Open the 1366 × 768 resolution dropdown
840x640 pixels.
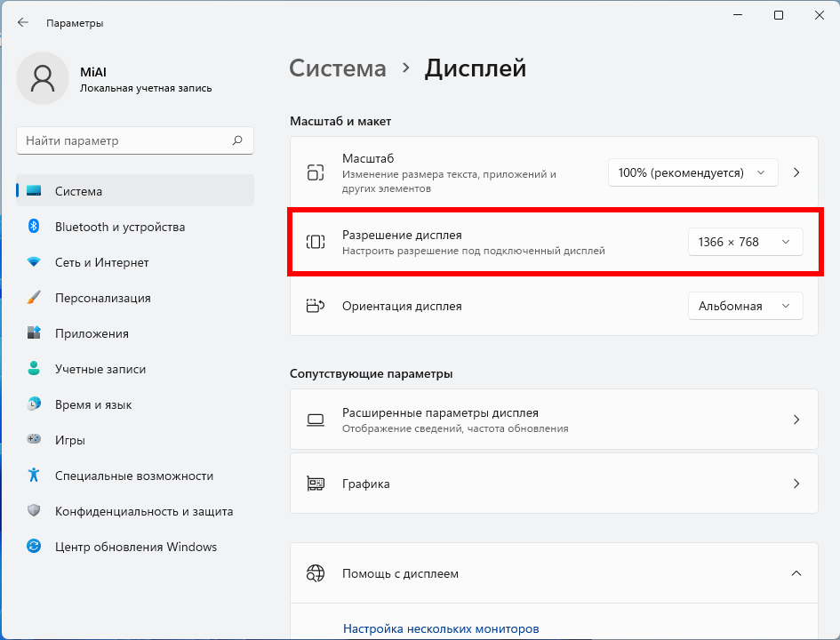point(745,242)
